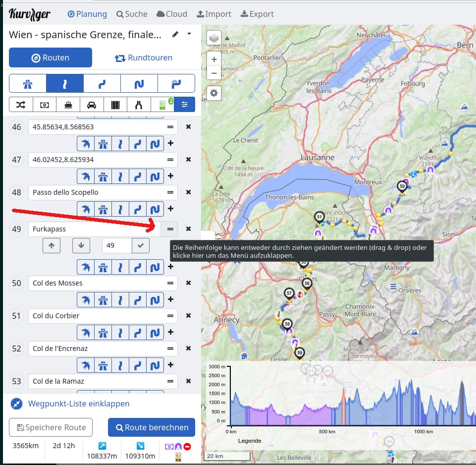
Task: Open the Import menu
Action: (x=213, y=14)
